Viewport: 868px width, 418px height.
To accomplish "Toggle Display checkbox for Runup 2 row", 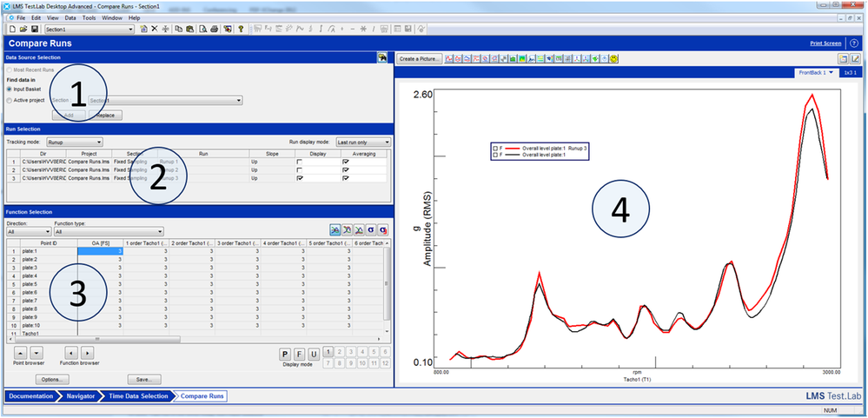I will click(300, 170).
